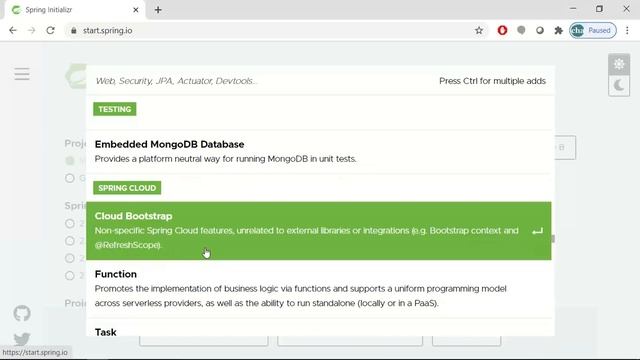Click the dependency search field
This screenshot has height=360, width=640.
[261, 81]
